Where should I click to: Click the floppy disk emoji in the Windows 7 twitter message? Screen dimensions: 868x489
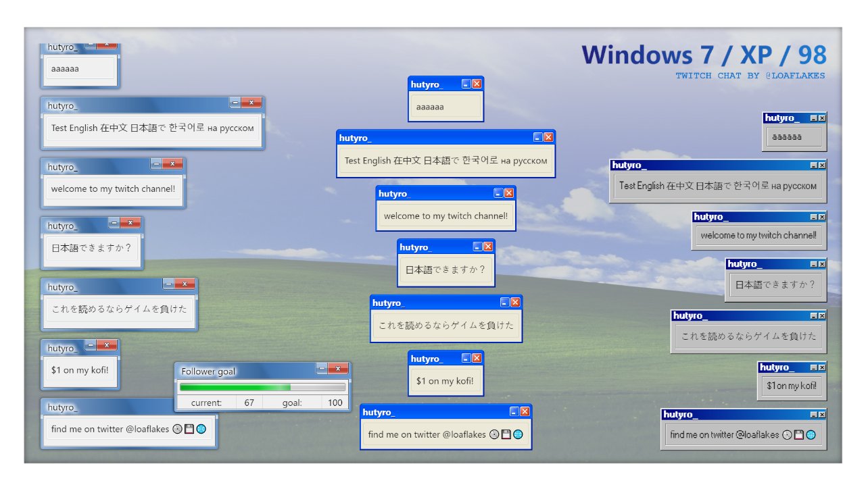pos(189,429)
